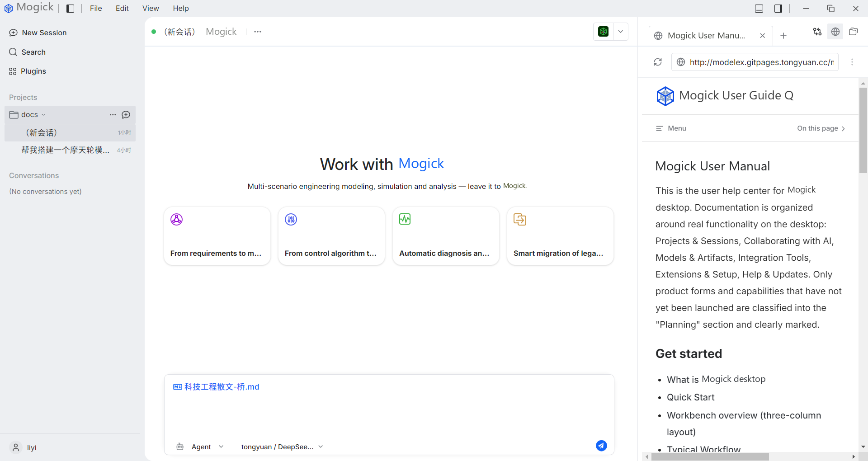Open a new browser tab with plus
Image resolution: width=868 pixels, height=461 pixels.
coord(783,36)
